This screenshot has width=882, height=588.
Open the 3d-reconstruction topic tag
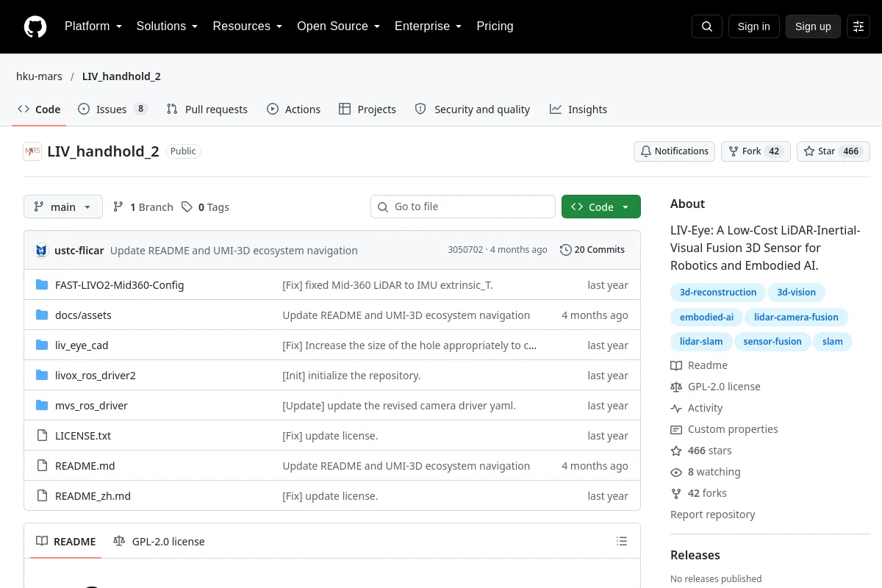pos(718,293)
